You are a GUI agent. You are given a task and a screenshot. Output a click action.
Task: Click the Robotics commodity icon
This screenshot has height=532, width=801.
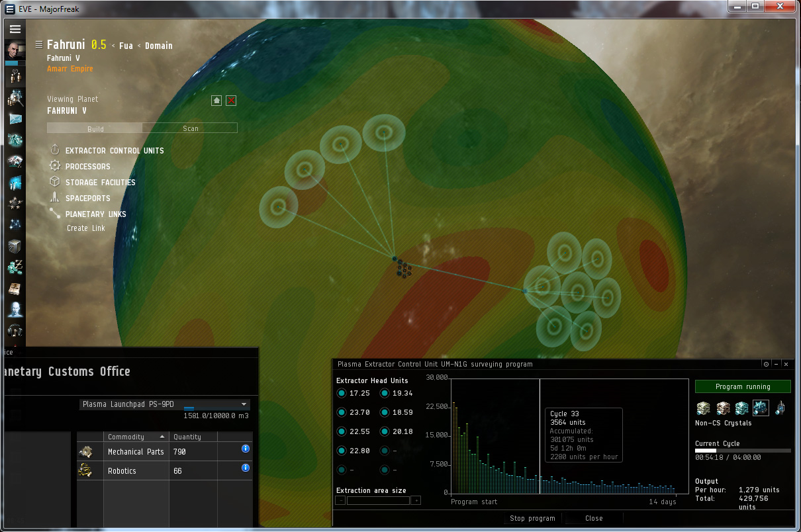pyautogui.click(x=86, y=470)
